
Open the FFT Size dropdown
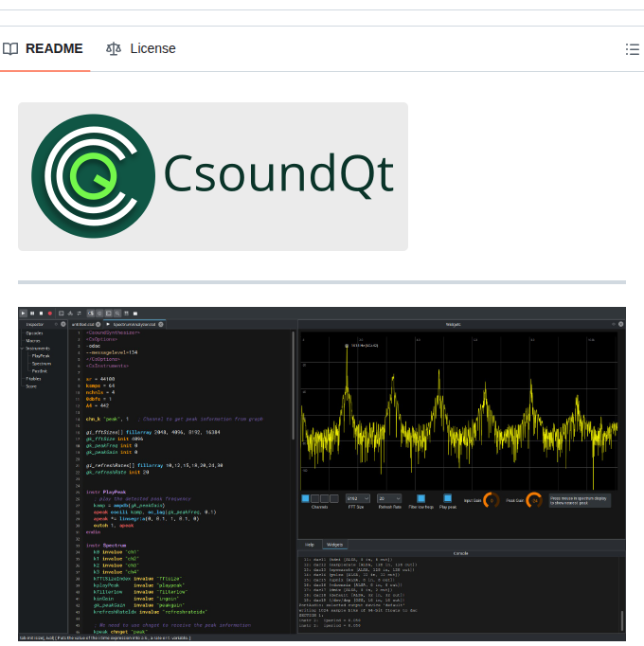(357, 499)
